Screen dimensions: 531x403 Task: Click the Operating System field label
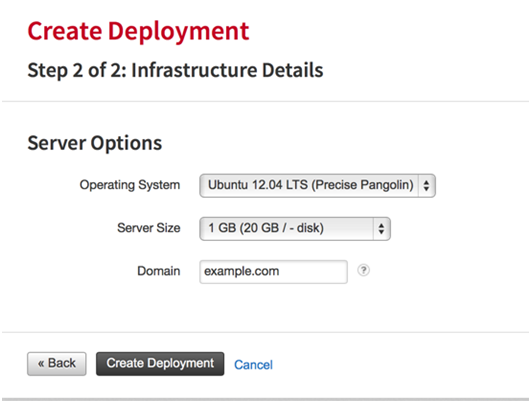(x=130, y=185)
